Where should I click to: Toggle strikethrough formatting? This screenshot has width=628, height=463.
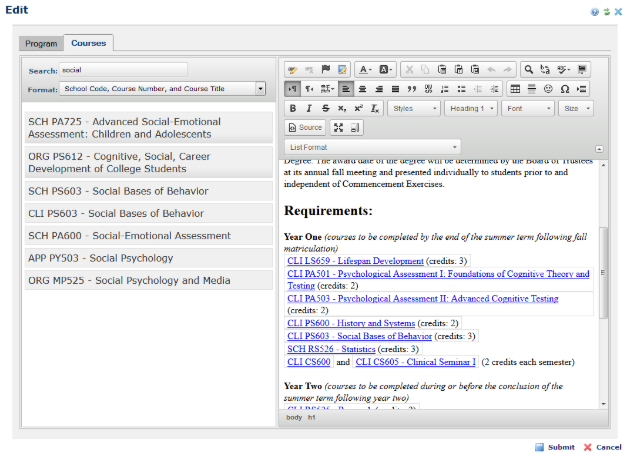[x=326, y=109]
